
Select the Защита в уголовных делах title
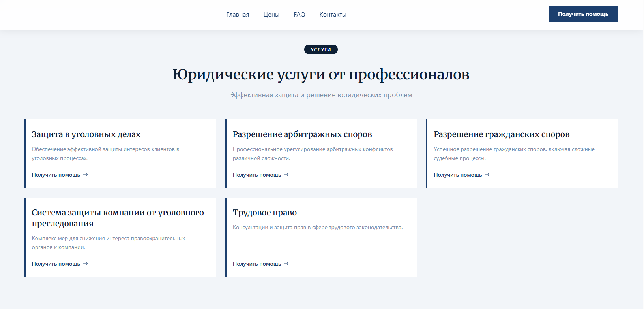coord(86,134)
